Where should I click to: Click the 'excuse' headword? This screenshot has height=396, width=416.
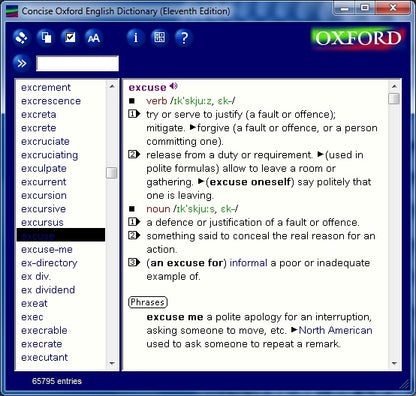[147, 87]
